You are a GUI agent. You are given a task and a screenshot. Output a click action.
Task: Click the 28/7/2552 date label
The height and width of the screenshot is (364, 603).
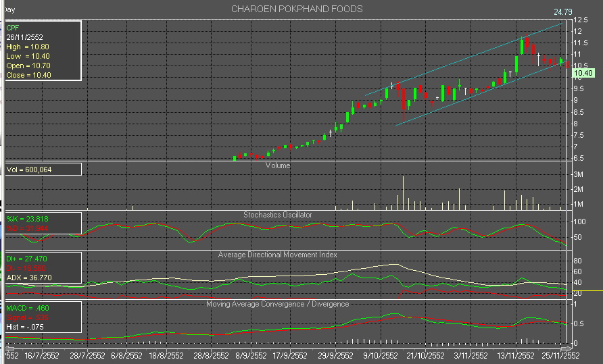pyautogui.click(x=87, y=356)
